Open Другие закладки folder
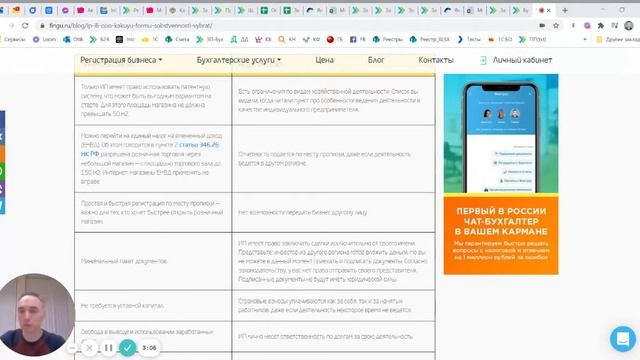Image resolution: width=640 pixels, height=360 pixels. click(x=618, y=40)
